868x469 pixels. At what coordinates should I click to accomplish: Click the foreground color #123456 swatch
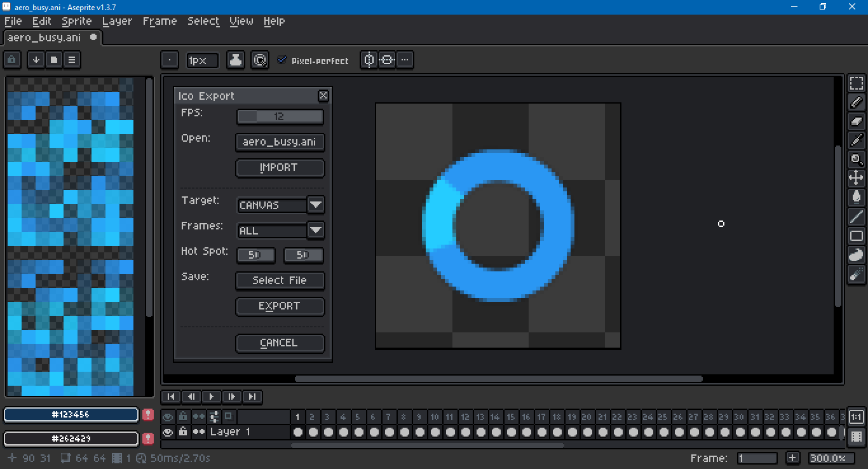[x=71, y=415]
